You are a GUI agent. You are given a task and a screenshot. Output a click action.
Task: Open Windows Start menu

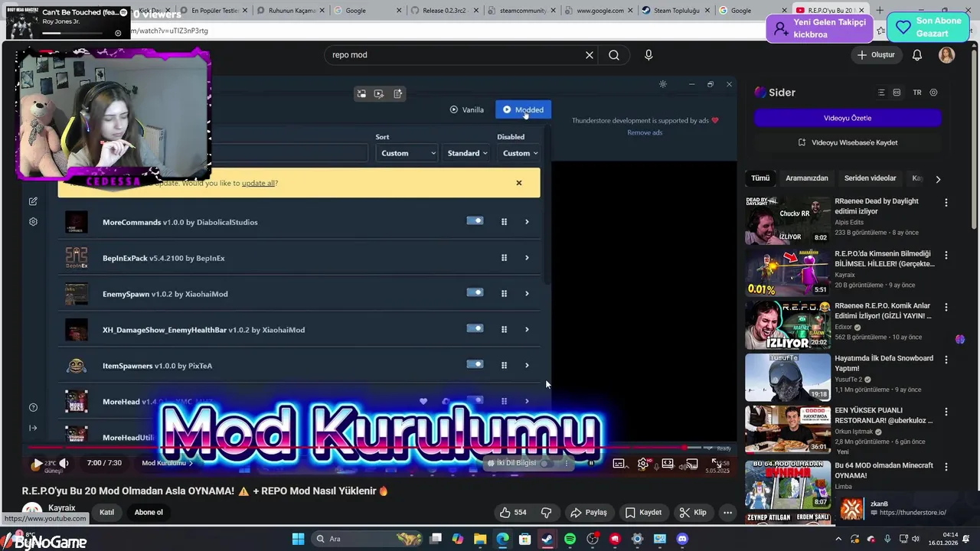[298, 539]
